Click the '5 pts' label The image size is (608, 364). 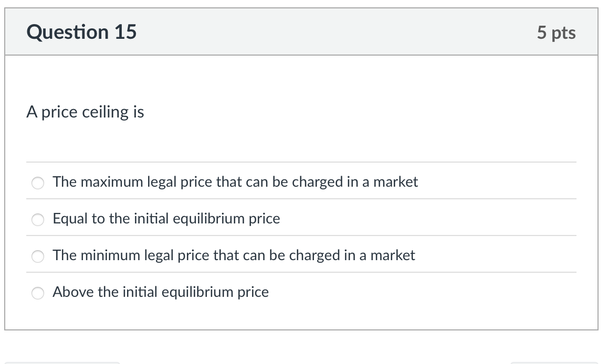pos(558,32)
